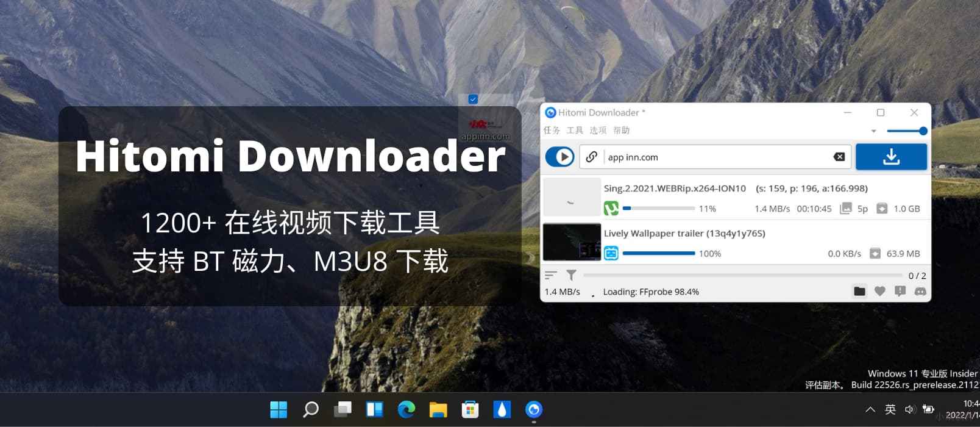Select the Sing.2.2021.WEBRip.x264-ION10 task title
Screen dimensions: 980x427
[x=675, y=188]
